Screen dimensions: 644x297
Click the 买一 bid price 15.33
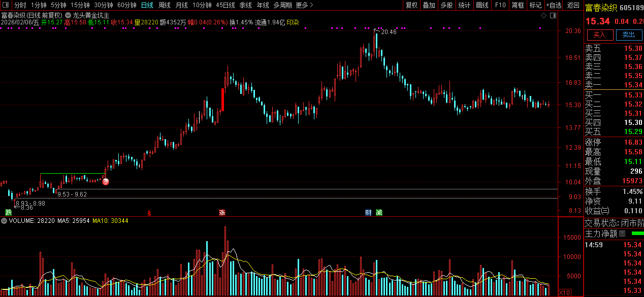[633, 95]
